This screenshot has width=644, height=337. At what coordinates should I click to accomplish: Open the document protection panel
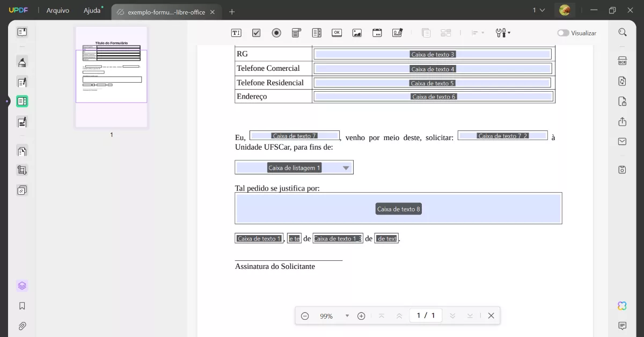pyautogui.click(x=621, y=101)
